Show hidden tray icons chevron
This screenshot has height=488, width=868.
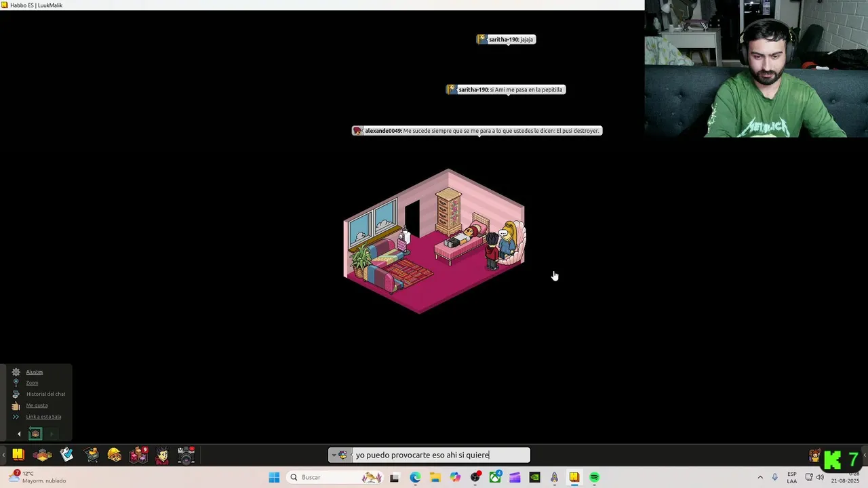[760, 477]
